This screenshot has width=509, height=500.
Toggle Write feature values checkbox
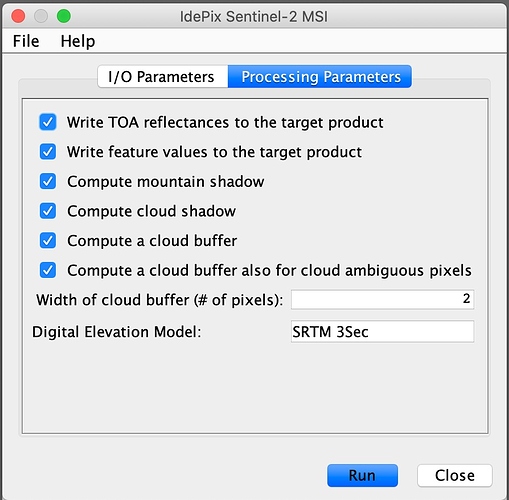pyautogui.click(x=48, y=152)
